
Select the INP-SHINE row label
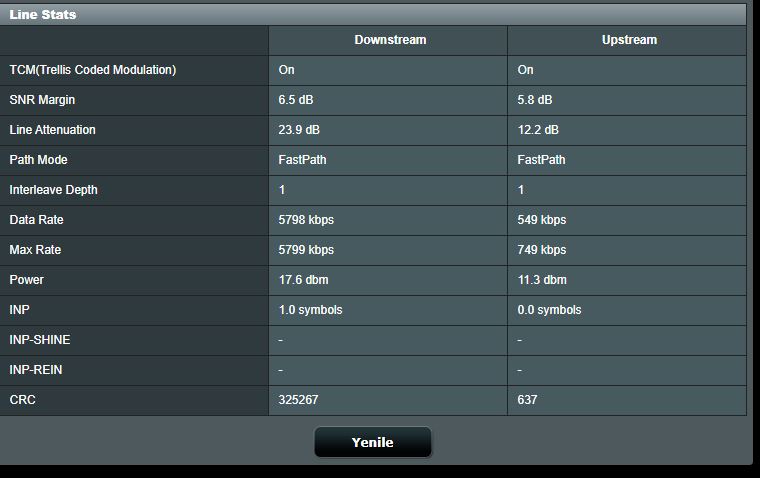[40, 340]
